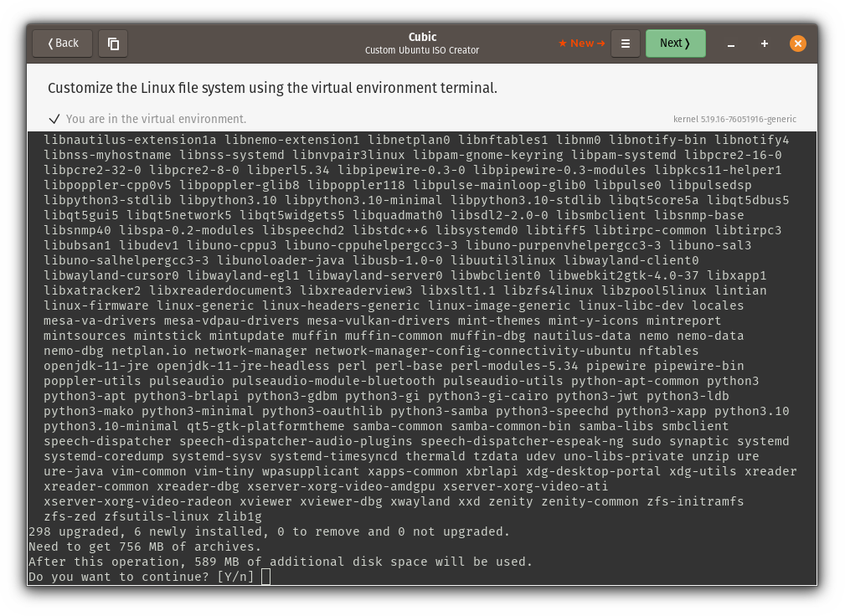Viewport: 845px width, 616px height.
Task: Click the orange close icon
Action: click(x=797, y=44)
